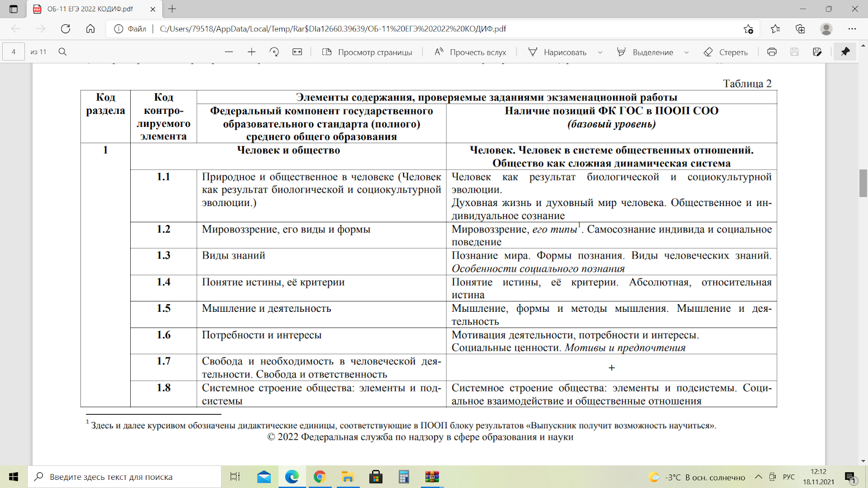Refresh the current page

point(66,29)
